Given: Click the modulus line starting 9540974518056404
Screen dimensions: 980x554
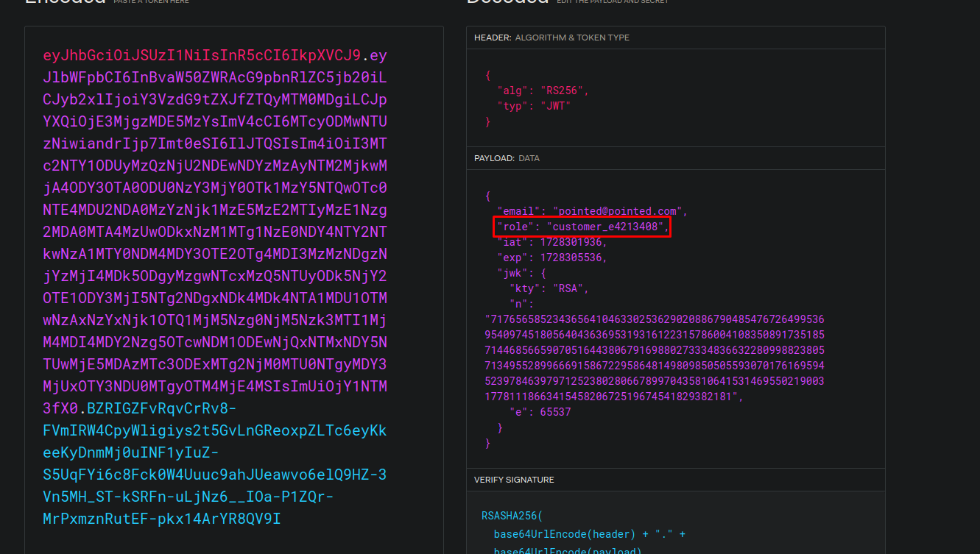Looking at the screenshot, I should (x=655, y=335).
